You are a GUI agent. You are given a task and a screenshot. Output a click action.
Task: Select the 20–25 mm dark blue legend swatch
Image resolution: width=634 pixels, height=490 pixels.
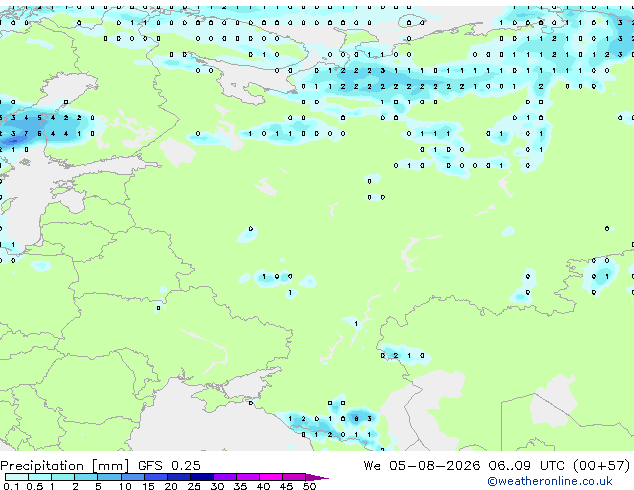[x=178, y=477]
